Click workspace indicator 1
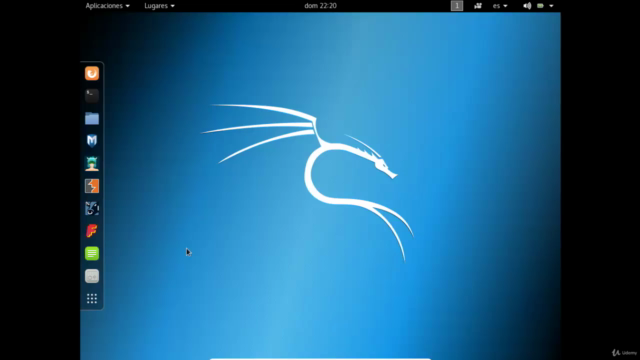The height and width of the screenshot is (360, 640). (x=457, y=6)
